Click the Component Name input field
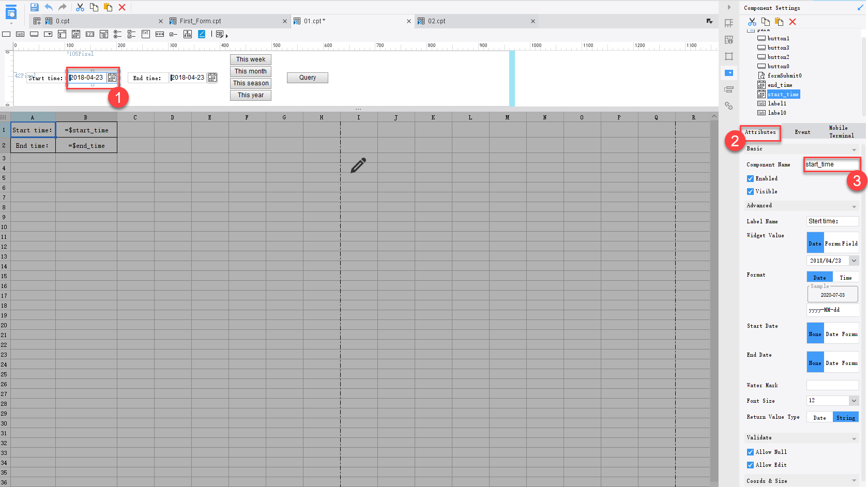 [x=832, y=164]
